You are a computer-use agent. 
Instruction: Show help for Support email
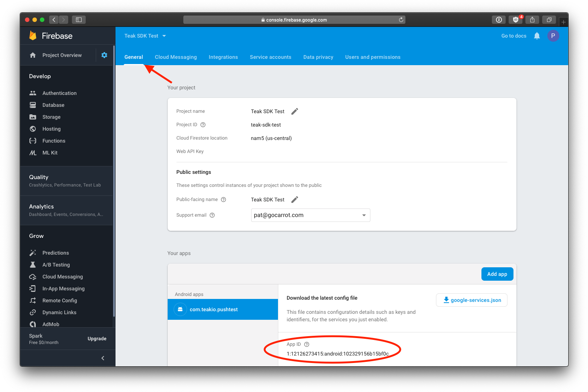point(212,215)
